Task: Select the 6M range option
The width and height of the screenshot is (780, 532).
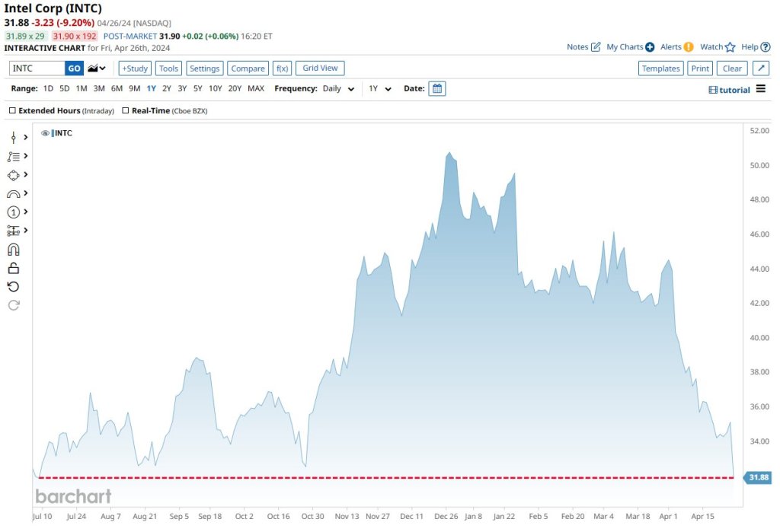Action: (117, 89)
